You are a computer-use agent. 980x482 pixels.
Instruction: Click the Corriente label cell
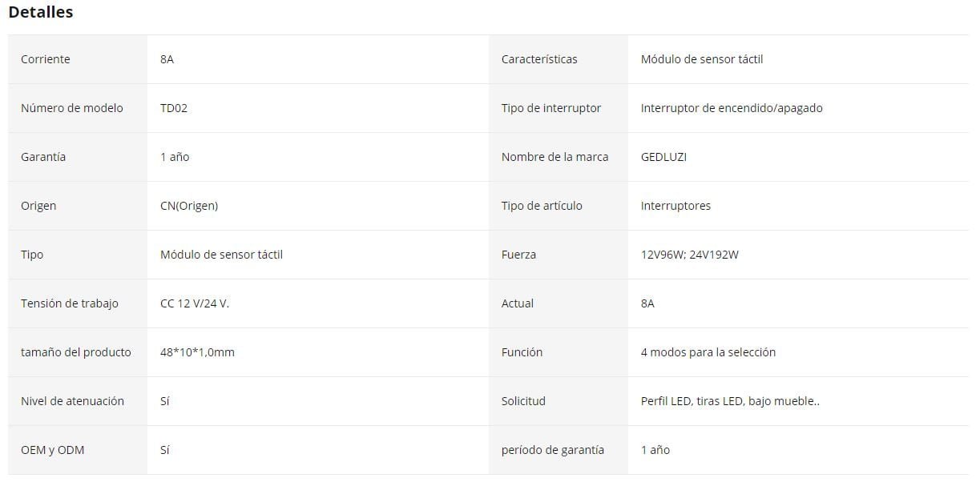pos(46,59)
